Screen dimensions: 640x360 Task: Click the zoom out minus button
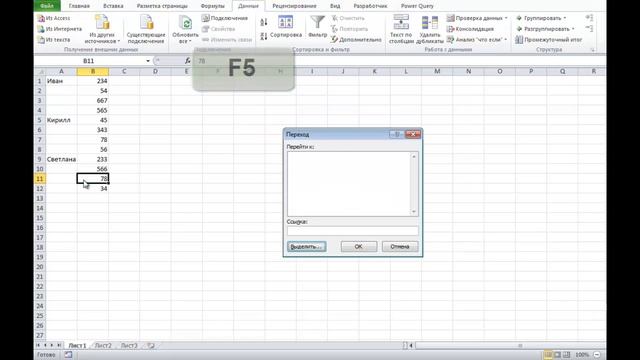coord(597,355)
